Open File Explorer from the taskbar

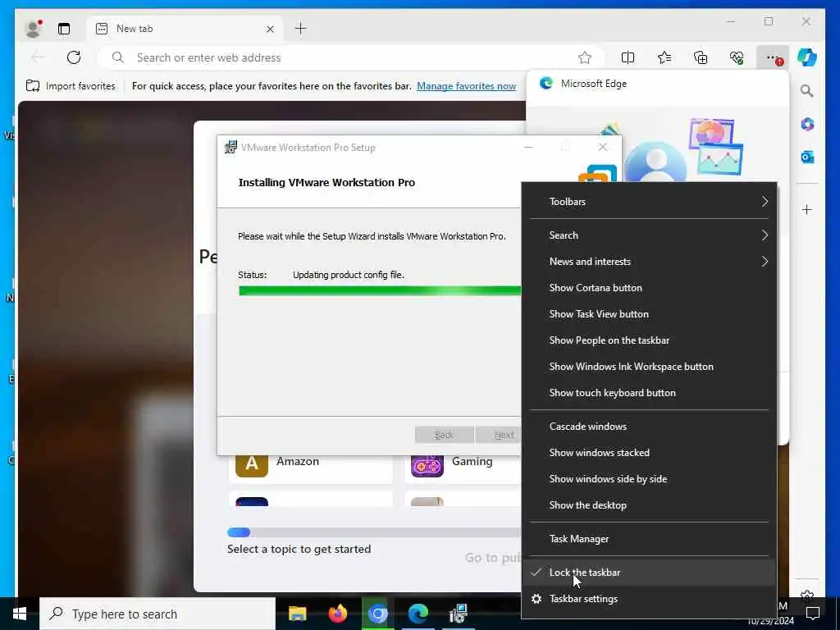point(297,614)
